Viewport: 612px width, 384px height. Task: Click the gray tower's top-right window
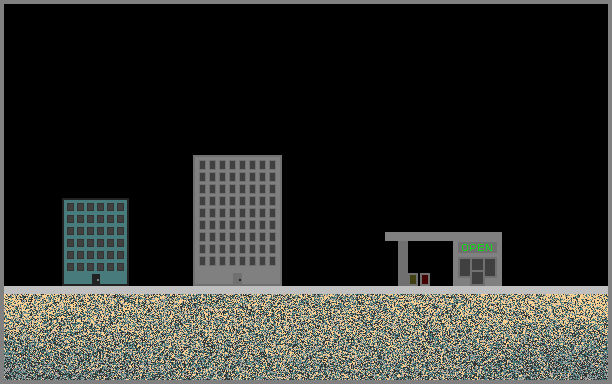pyautogui.click(x=272, y=165)
